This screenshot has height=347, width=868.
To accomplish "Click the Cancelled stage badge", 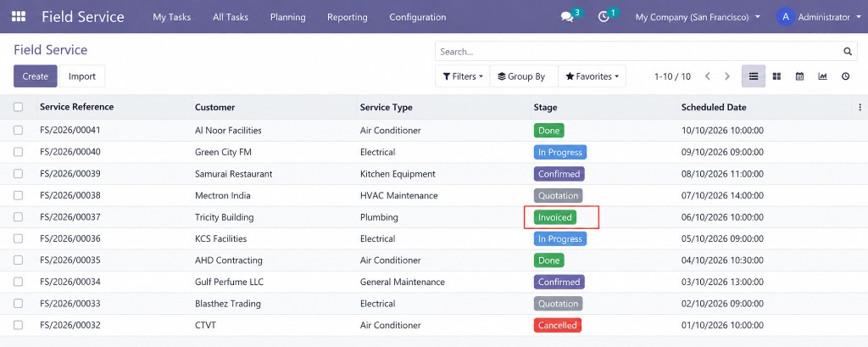I will [558, 326].
